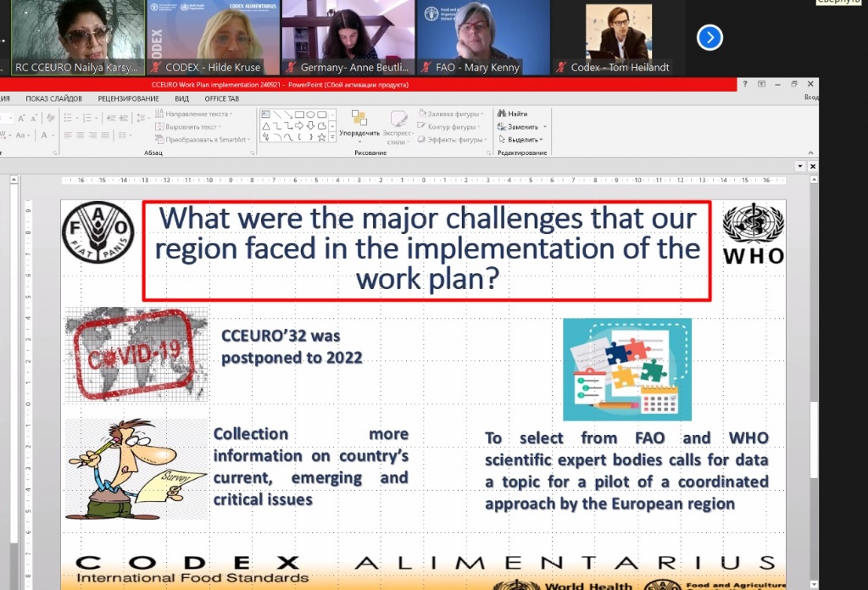Increase list indent level
Screen dimensions: 868x590
coord(123,117)
